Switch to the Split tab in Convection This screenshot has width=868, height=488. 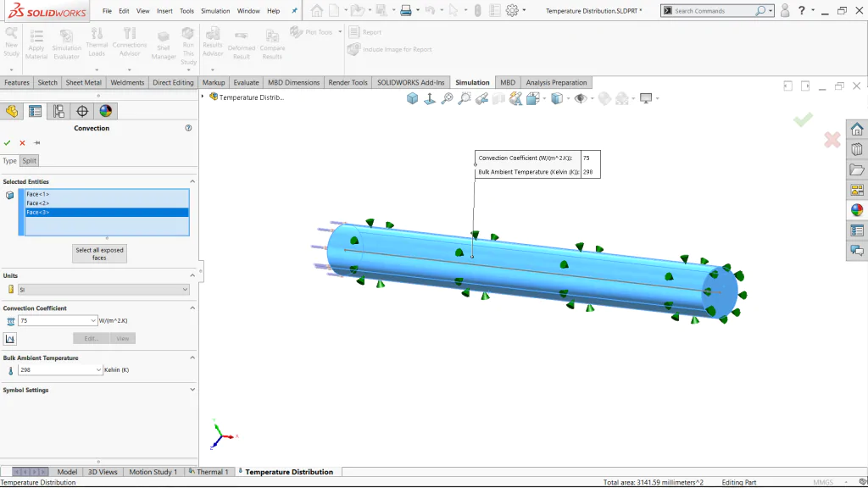pyautogui.click(x=29, y=160)
